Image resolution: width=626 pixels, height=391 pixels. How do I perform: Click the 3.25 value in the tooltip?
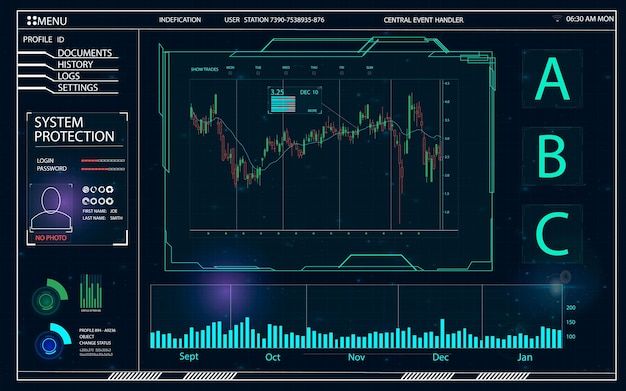277,92
